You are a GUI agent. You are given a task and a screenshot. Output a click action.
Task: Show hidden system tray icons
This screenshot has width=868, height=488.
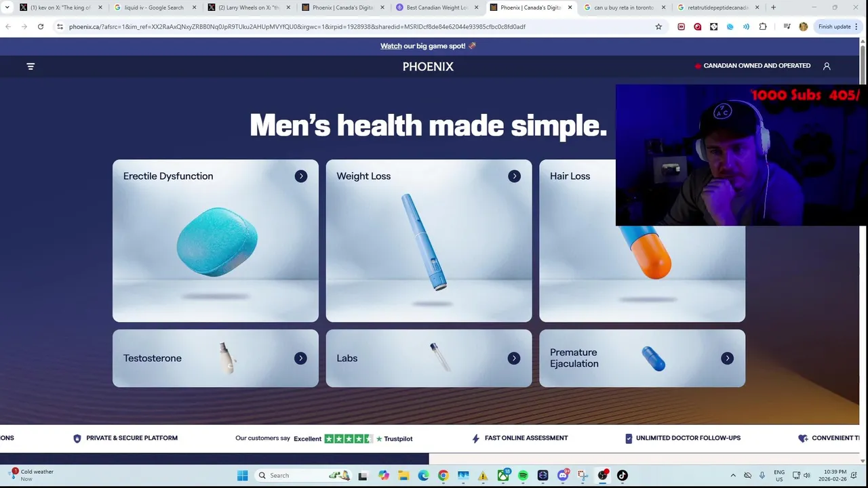pyautogui.click(x=733, y=475)
